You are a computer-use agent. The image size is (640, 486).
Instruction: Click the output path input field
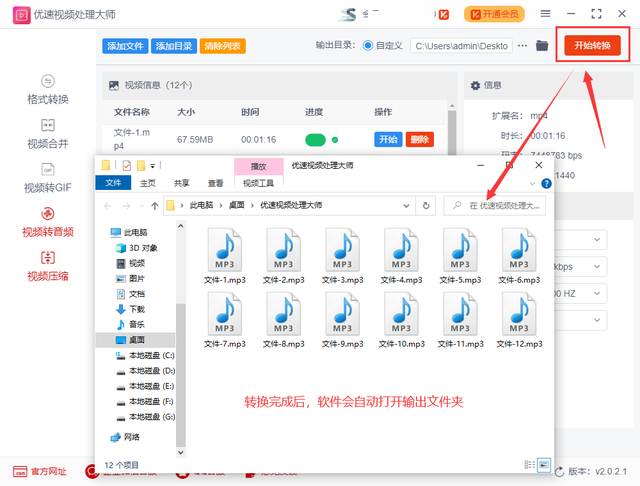[462, 46]
